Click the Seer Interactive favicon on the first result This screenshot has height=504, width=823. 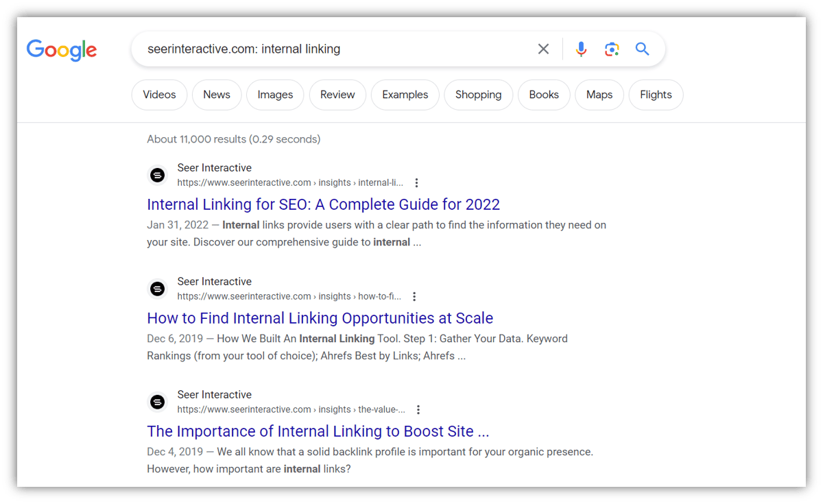[158, 175]
